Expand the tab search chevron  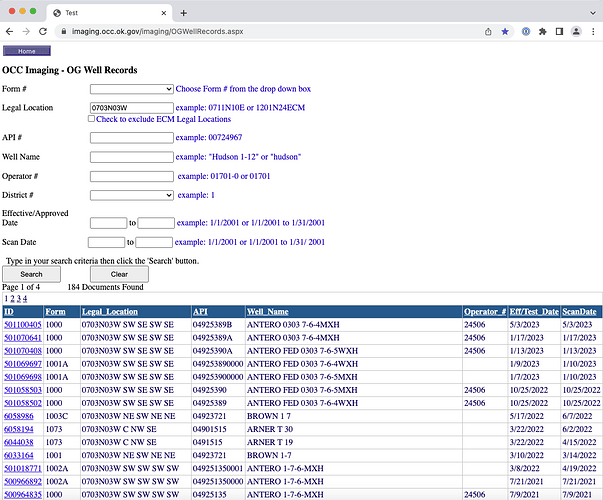(593, 13)
